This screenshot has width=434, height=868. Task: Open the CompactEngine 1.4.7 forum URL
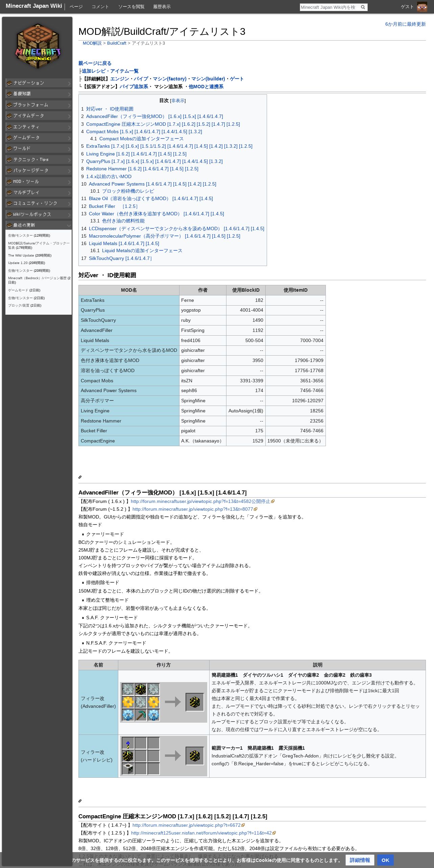(187, 825)
